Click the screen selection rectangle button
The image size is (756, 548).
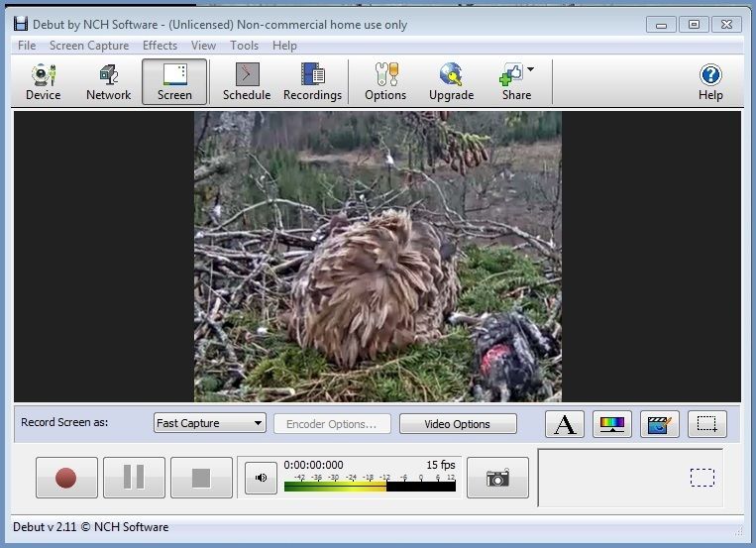(706, 424)
